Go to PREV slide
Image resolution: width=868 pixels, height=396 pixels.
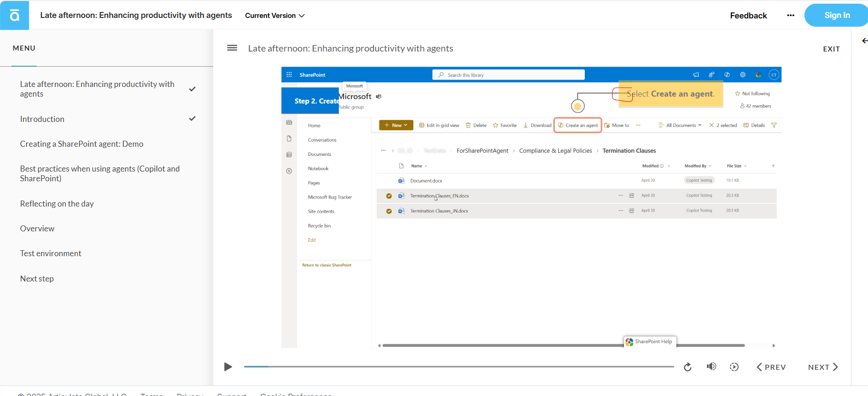tap(771, 367)
